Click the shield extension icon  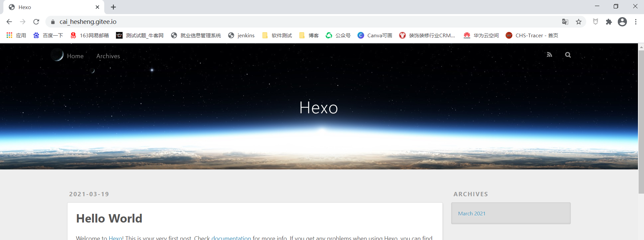click(596, 22)
